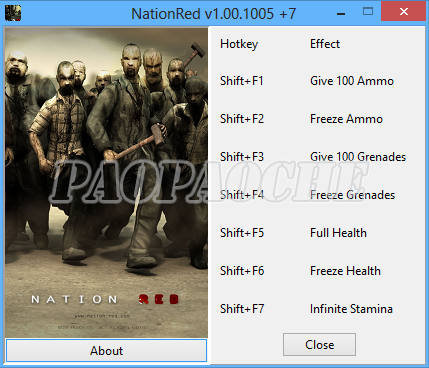Click the Give 100 Ammo effect text
This screenshot has width=429, height=368.
click(x=352, y=81)
